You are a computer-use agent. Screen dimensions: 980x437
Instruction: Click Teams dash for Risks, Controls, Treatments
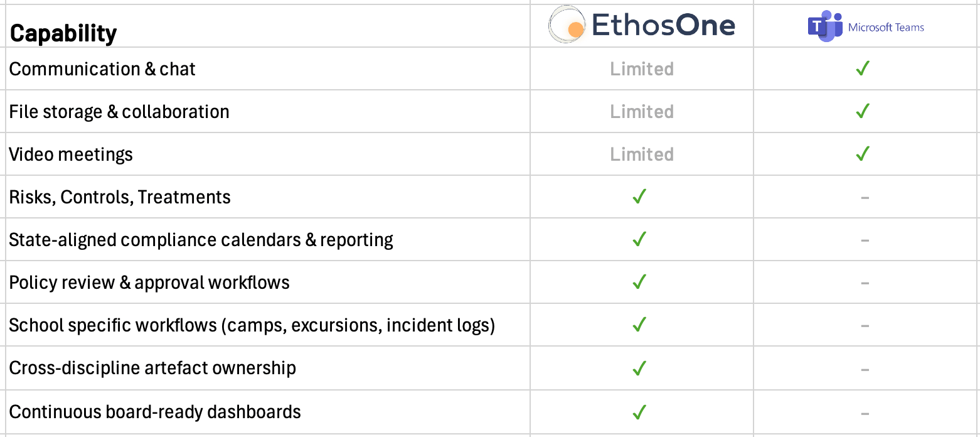click(x=865, y=198)
